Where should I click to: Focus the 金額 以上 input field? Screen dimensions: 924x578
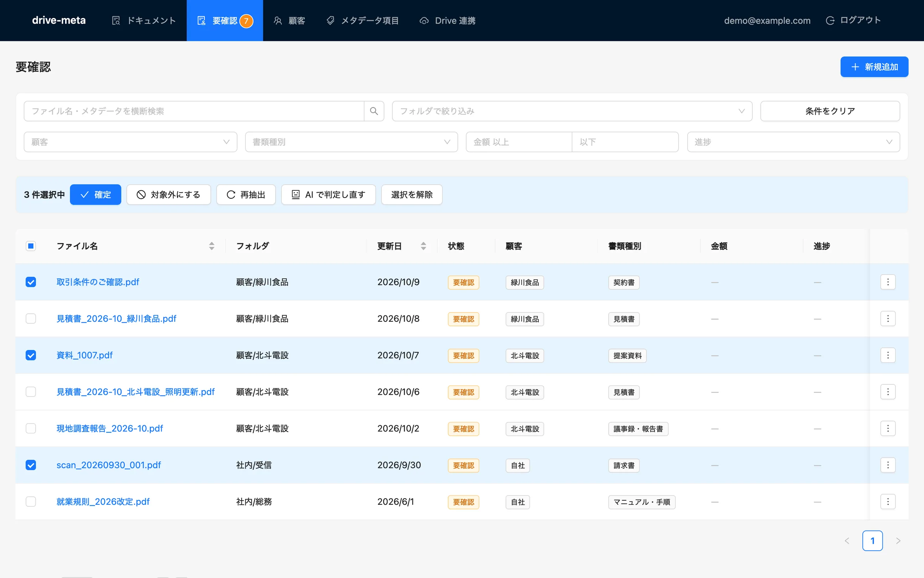(519, 142)
